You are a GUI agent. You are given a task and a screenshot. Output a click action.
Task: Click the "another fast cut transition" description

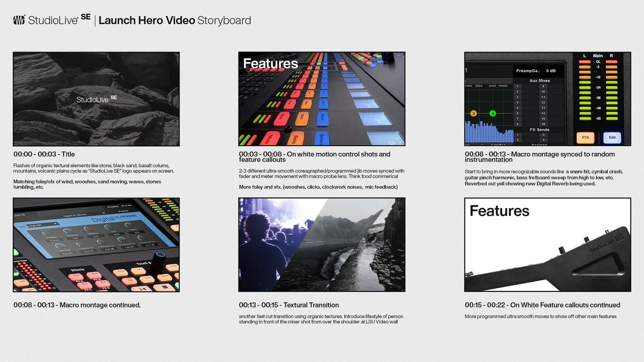[x=321, y=319]
